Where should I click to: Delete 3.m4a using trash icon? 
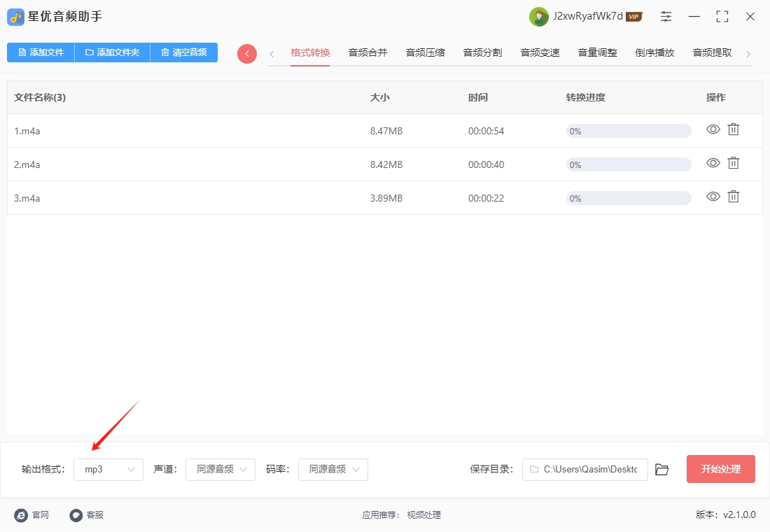click(733, 197)
